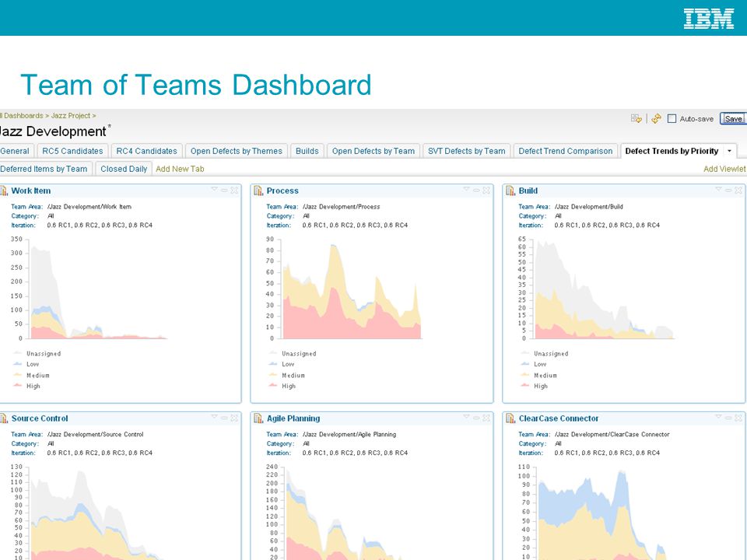Remove the Build viewlet with its X icon
This screenshot has height=560, width=747.
coord(738,190)
